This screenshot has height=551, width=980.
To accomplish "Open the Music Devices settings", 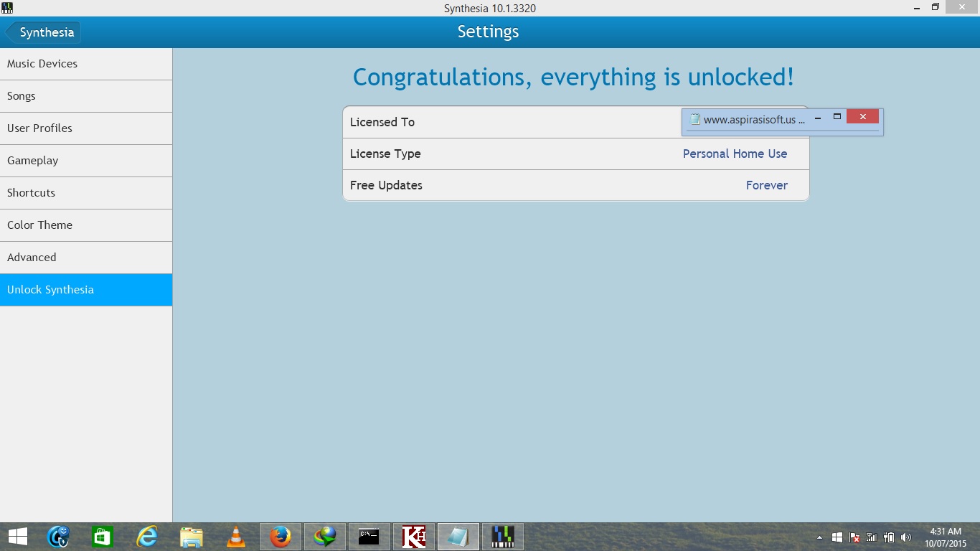I will (x=86, y=64).
